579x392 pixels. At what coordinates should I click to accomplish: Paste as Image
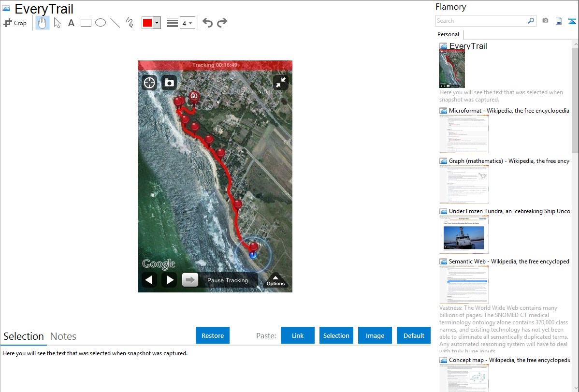point(375,335)
